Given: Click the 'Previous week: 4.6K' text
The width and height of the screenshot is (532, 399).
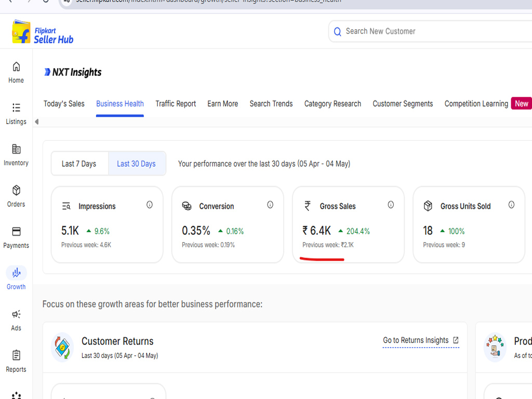Looking at the screenshot, I should coord(86,245).
